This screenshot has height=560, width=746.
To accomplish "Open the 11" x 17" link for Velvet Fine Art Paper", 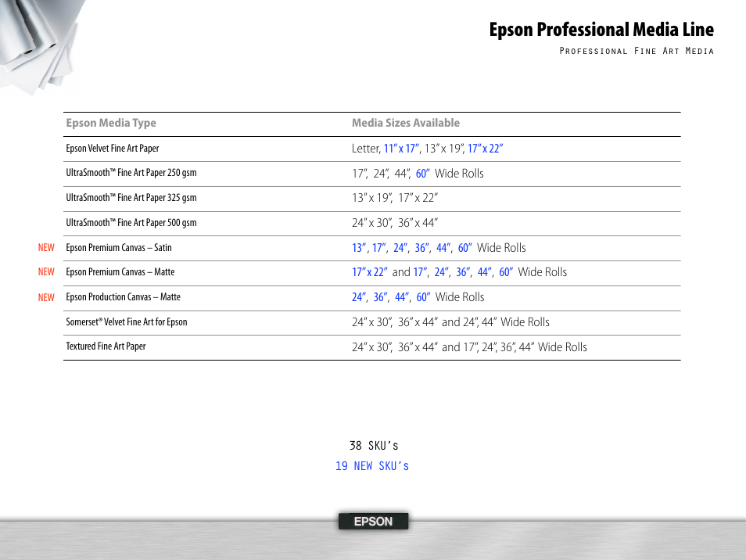I will [400, 148].
